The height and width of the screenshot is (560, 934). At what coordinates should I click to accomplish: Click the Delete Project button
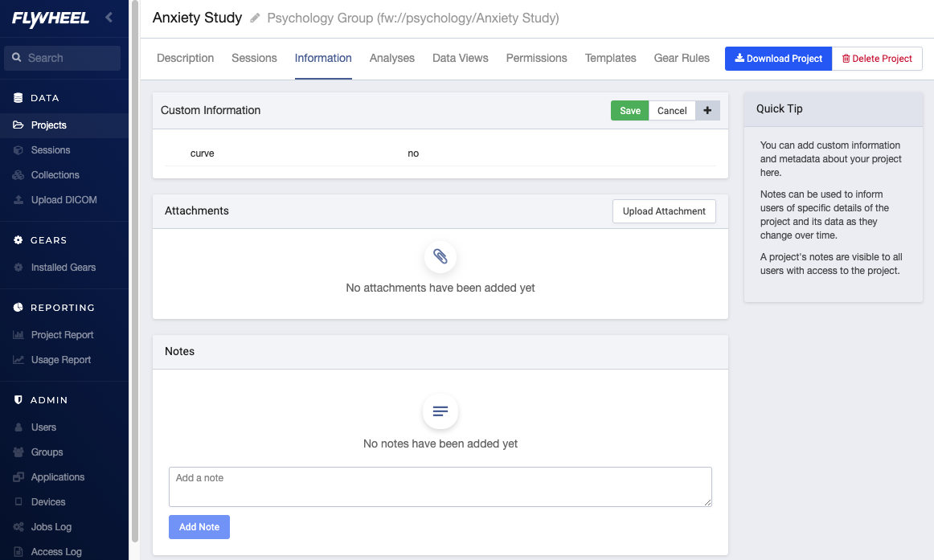(x=877, y=59)
